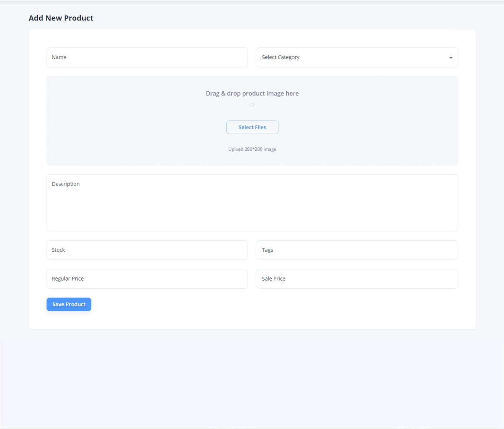Click the Name input field

[x=147, y=57]
